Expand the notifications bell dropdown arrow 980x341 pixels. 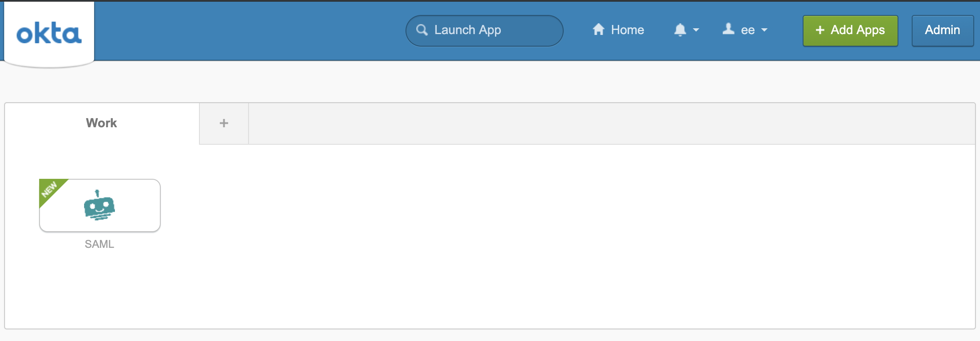pos(696,30)
